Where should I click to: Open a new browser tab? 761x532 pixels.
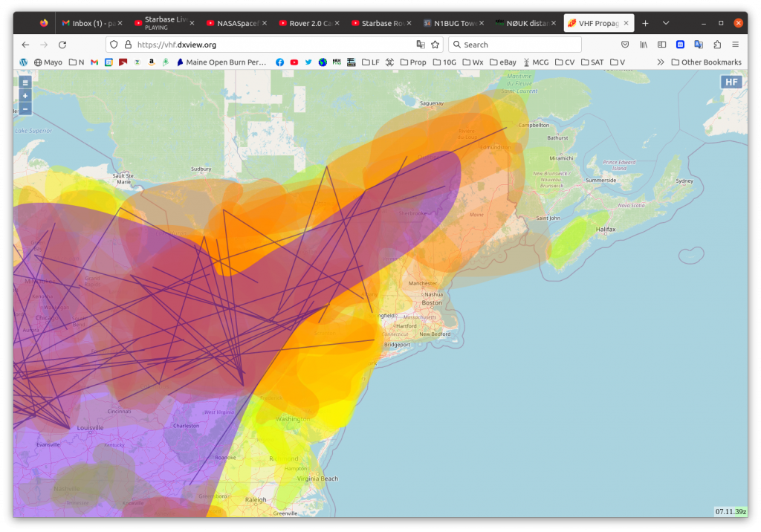click(x=645, y=23)
